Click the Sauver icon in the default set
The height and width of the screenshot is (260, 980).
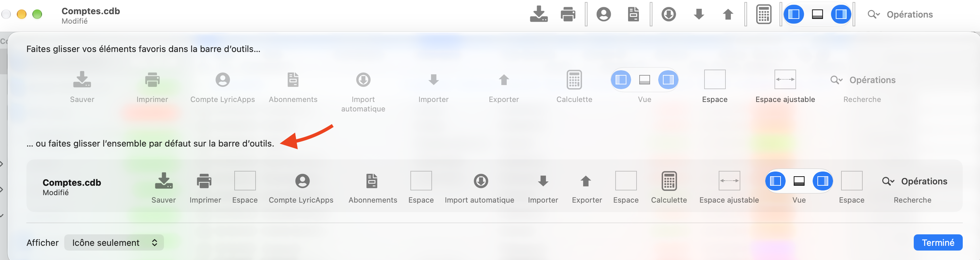point(164,181)
